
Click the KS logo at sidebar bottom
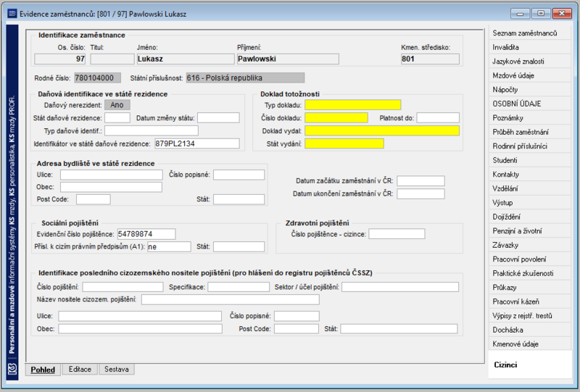coord(12,369)
